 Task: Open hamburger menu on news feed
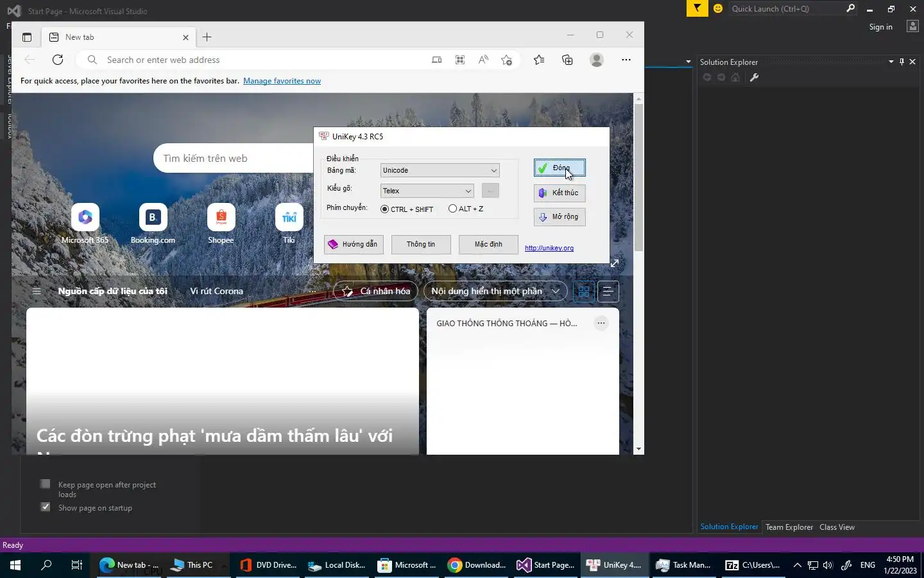(x=37, y=291)
